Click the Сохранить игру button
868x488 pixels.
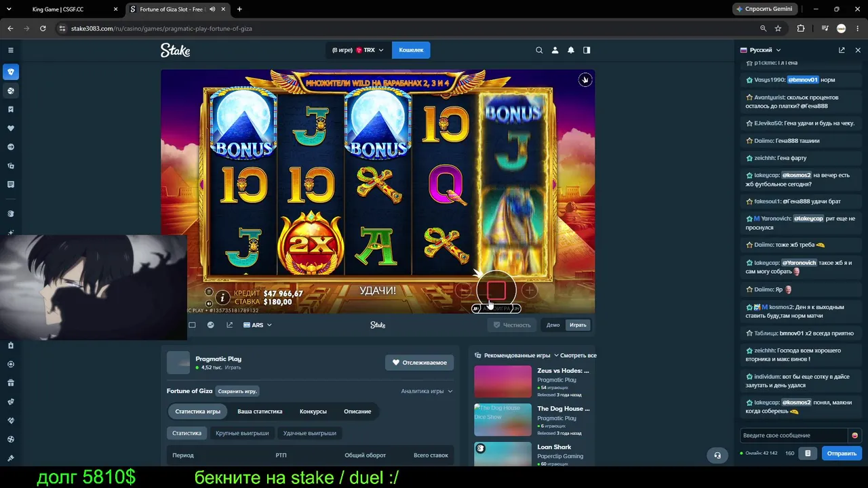point(237,391)
